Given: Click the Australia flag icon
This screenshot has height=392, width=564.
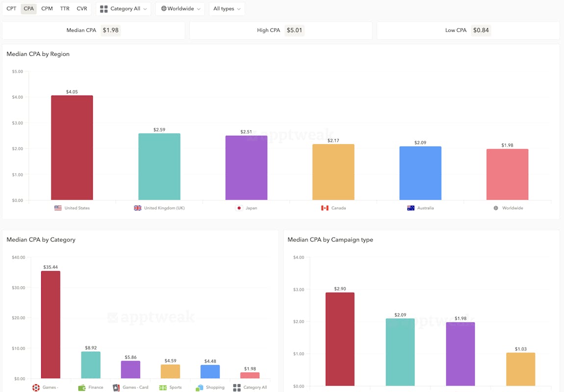Looking at the screenshot, I should tap(411, 208).
